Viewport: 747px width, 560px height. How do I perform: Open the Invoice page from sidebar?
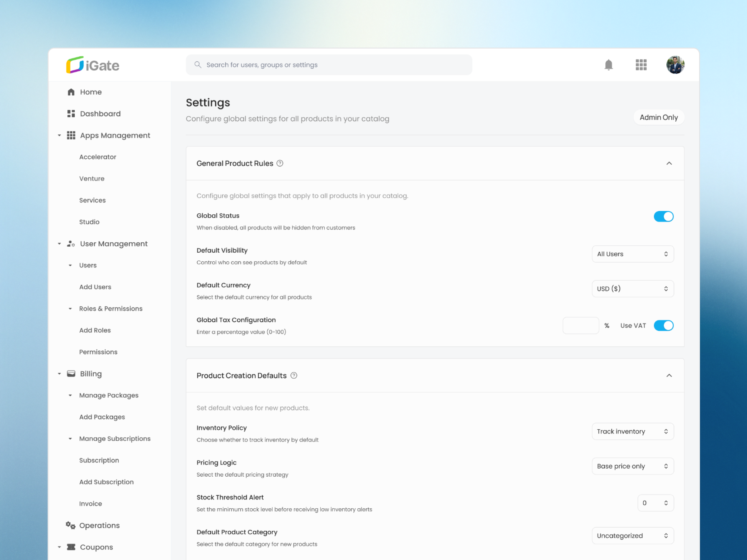(x=90, y=503)
